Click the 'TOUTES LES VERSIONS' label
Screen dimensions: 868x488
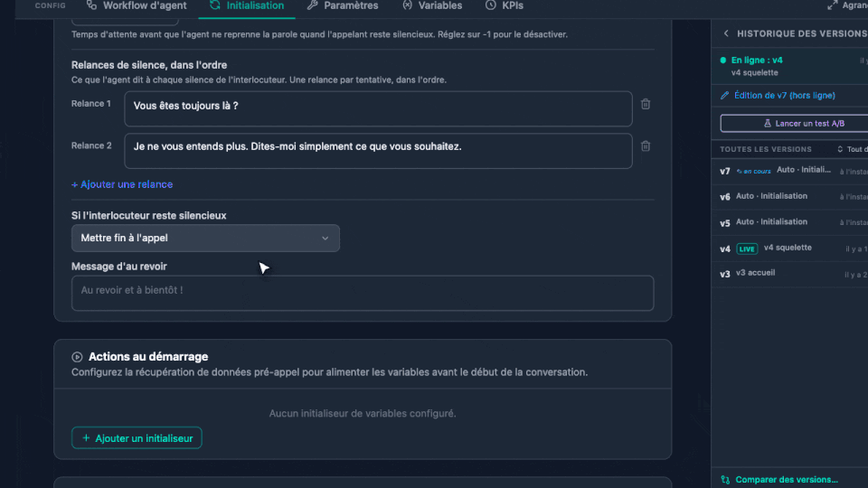click(766, 149)
